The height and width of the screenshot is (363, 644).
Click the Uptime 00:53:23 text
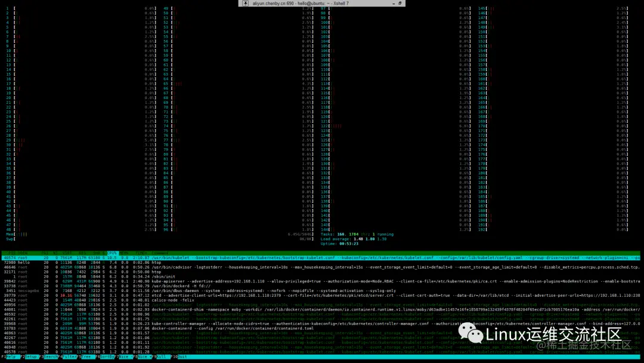(340, 244)
